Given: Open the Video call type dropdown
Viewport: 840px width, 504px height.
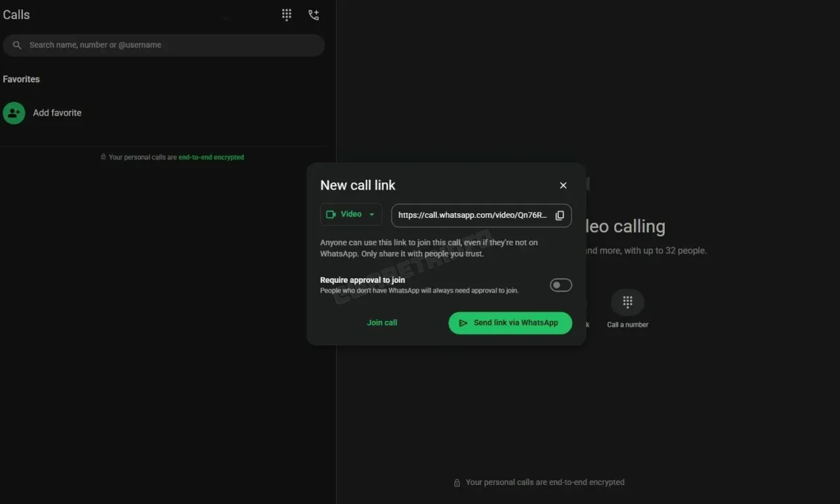Looking at the screenshot, I should [351, 215].
